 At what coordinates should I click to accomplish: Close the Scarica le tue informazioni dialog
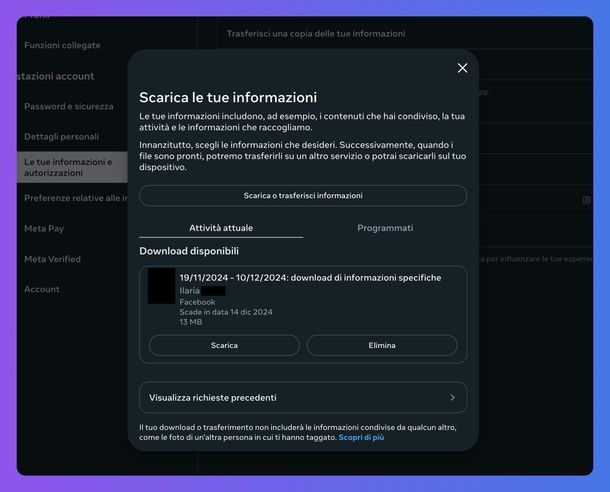point(462,68)
